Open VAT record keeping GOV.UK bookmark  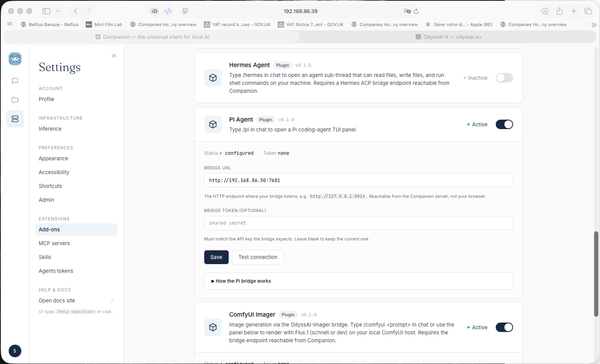(x=237, y=24)
